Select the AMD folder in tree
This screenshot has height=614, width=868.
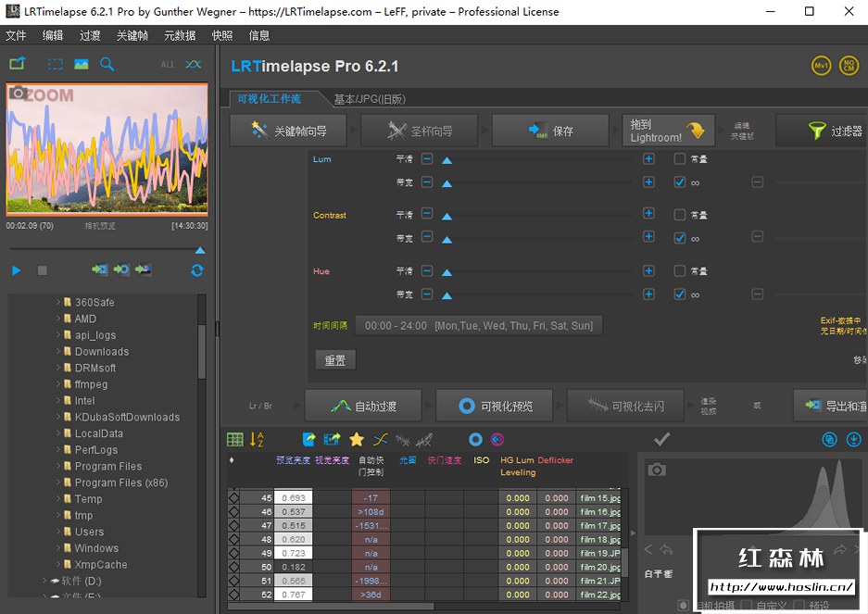coord(86,319)
